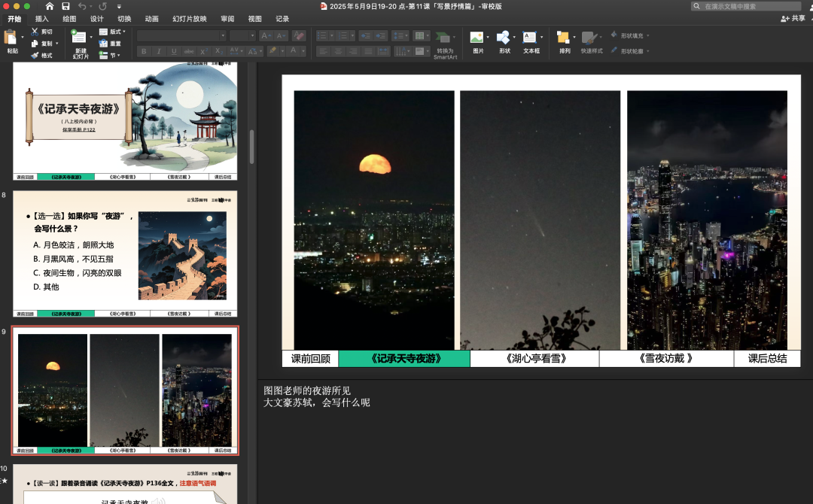813x504 pixels.
Task: Toggle strikethrough (abc) formatting
Action: coord(189,51)
